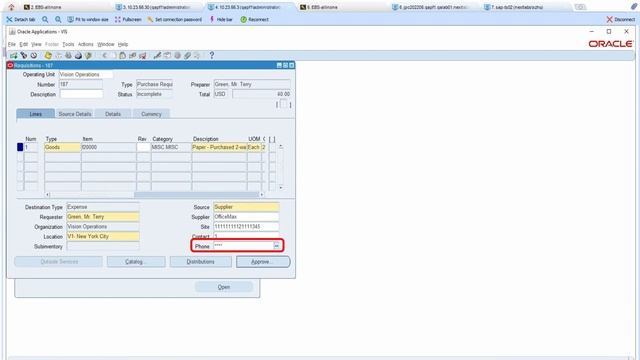
Task: Click the yellow Save toolbar icon
Action: 48,56
